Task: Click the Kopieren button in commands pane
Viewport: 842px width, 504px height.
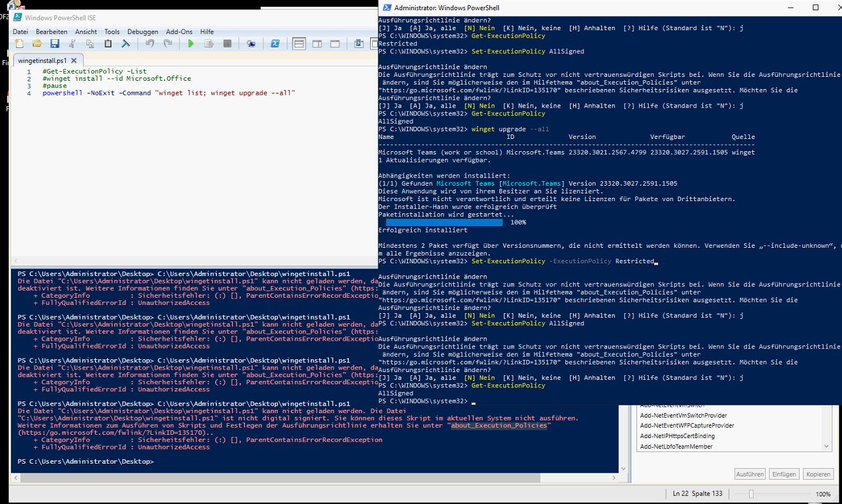Action: [818, 474]
